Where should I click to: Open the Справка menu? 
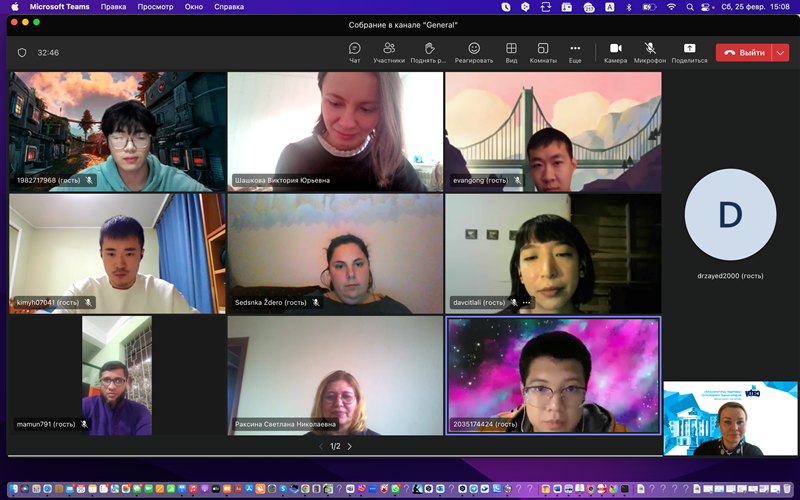click(x=229, y=7)
